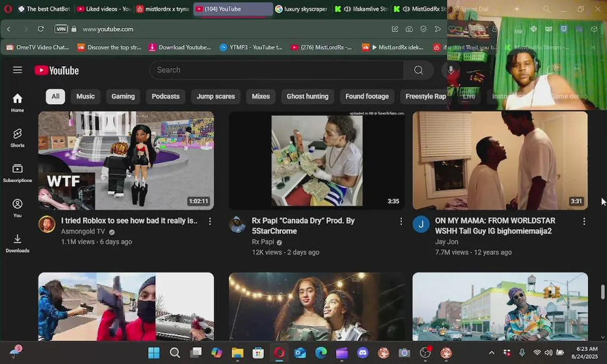Switch to lilskamlive Stream tab
The height and width of the screenshot is (364, 607).
(361, 9)
